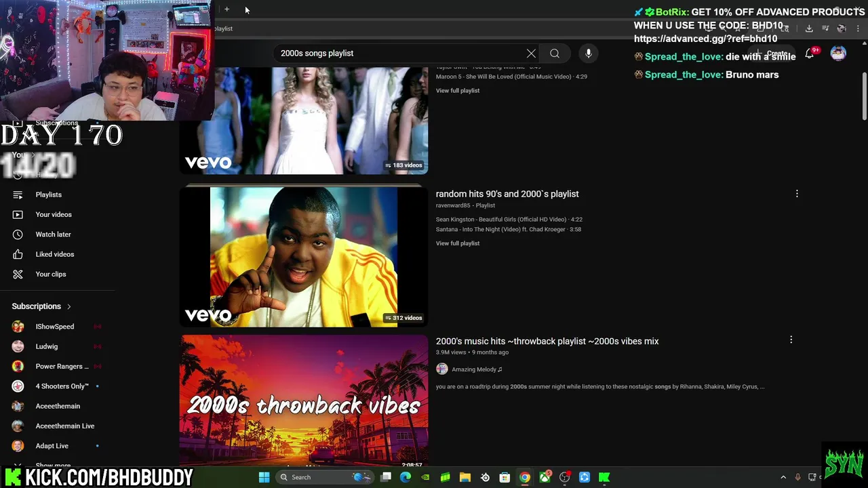Click Amazing Melody channel avatar
The height and width of the screenshot is (488, 868).
[442, 369]
